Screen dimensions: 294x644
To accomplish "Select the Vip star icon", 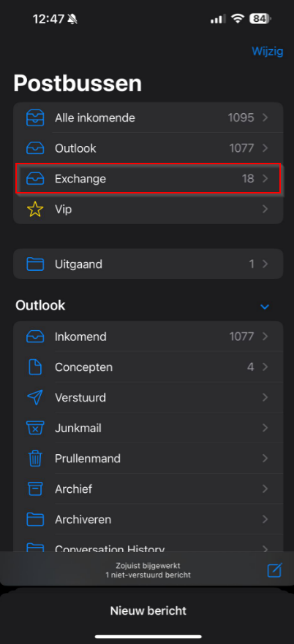I will pyautogui.click(x=35, y=210).
